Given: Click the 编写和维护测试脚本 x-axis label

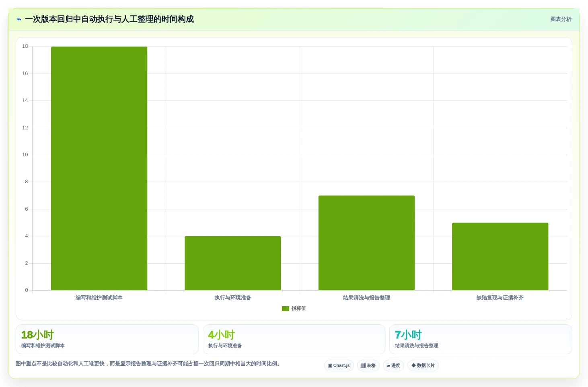Looking at the screenshot, I should (99, 298).
